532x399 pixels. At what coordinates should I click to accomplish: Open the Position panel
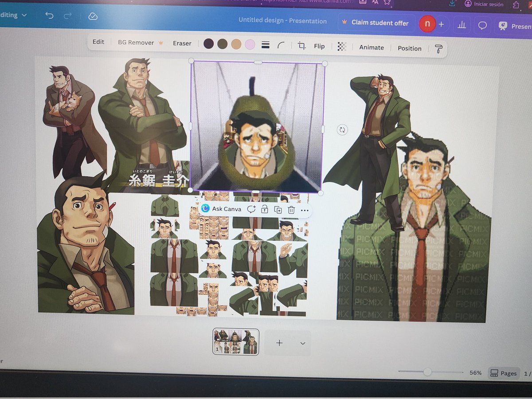coord(410,48)
